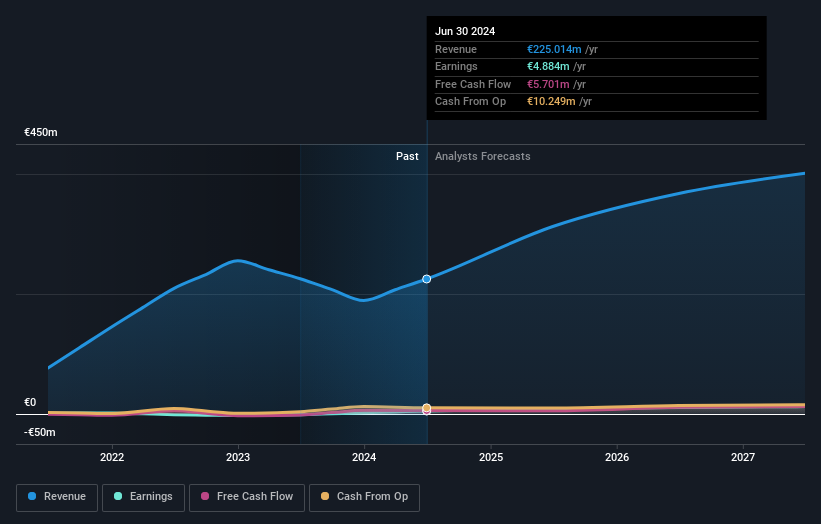Click the pink Free Cash Flow legend dot
Screen dimensions: 821x524
coord(205,496)
